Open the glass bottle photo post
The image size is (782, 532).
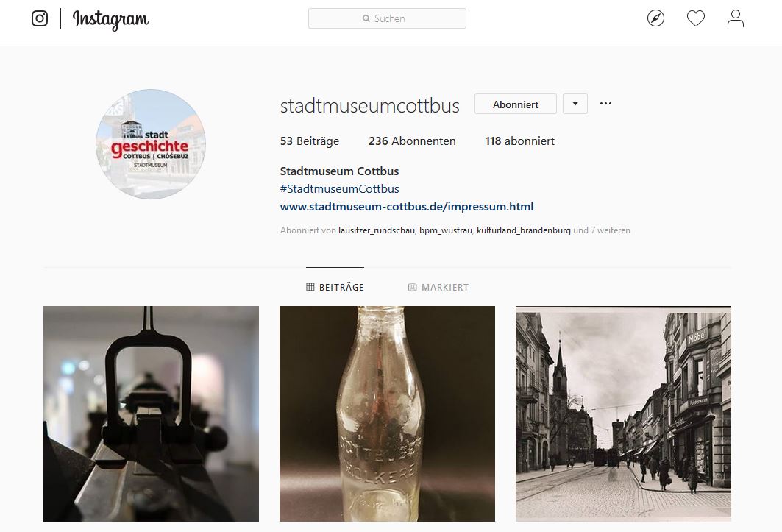[x=387, y=414]
